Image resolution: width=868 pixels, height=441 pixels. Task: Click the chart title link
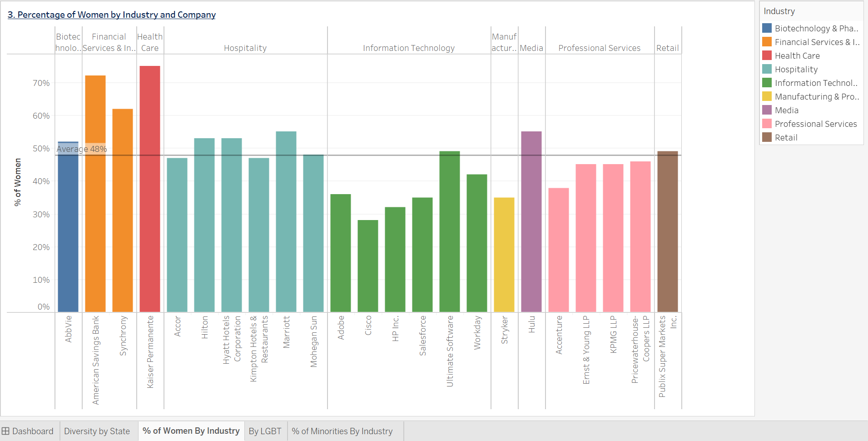coord(112,15)
